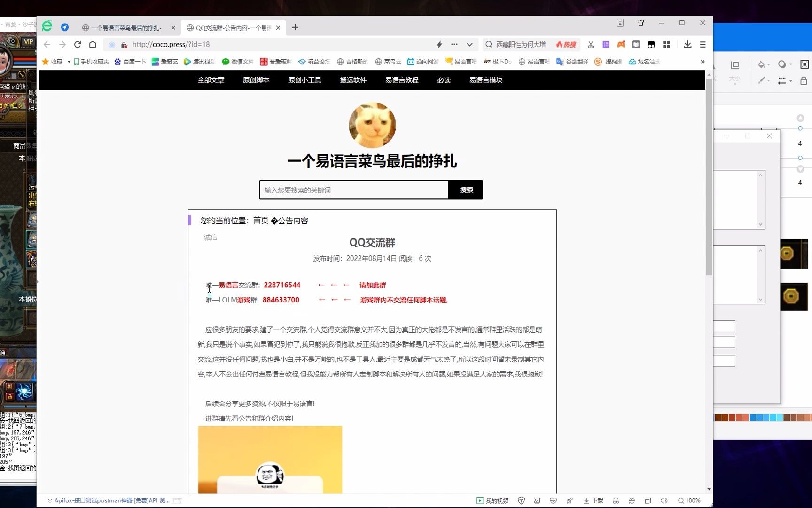The width and height of the screenshot is (812, 508).
Task: Expand hidden bookmarks with the » chevron
Action: tap(703, 62)
